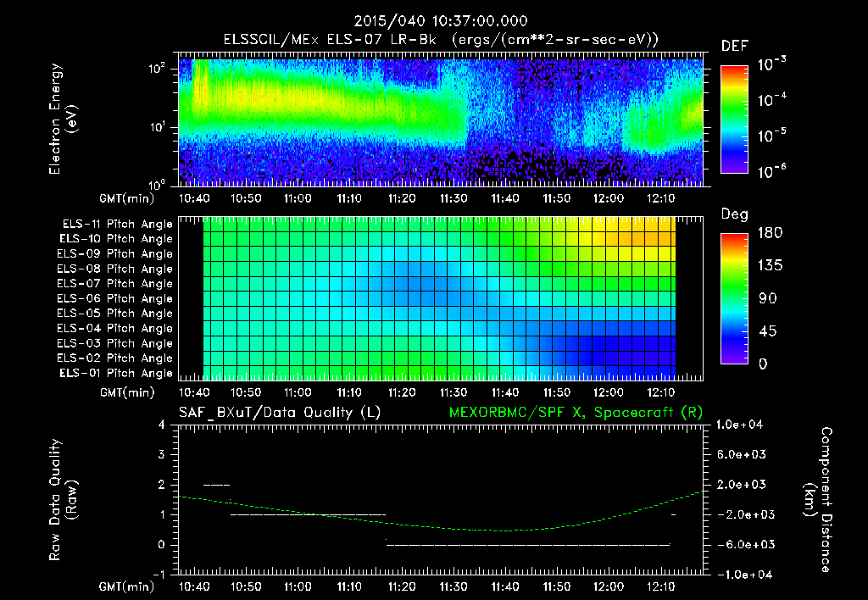Screen dimensions: 868x600
Task: Select the ELS-05 Pitch Angle row label
Action: pyautogui.click(x=115, y=314)
